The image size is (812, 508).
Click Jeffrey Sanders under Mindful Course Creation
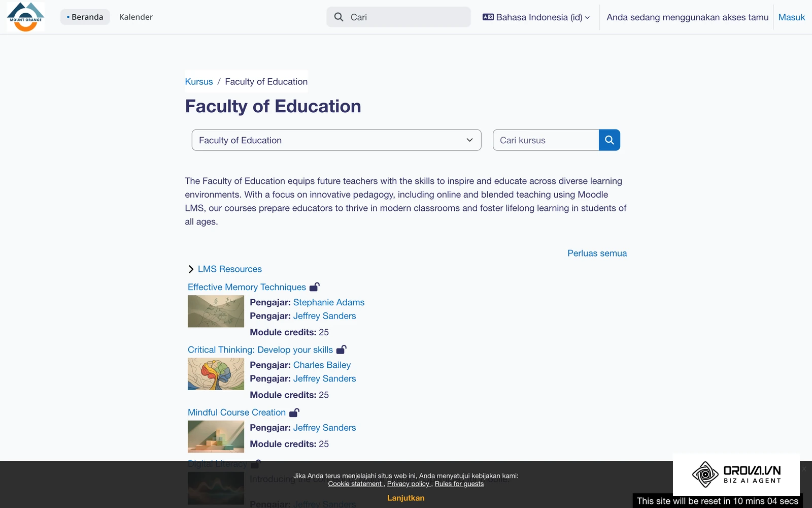coord(324,428)
